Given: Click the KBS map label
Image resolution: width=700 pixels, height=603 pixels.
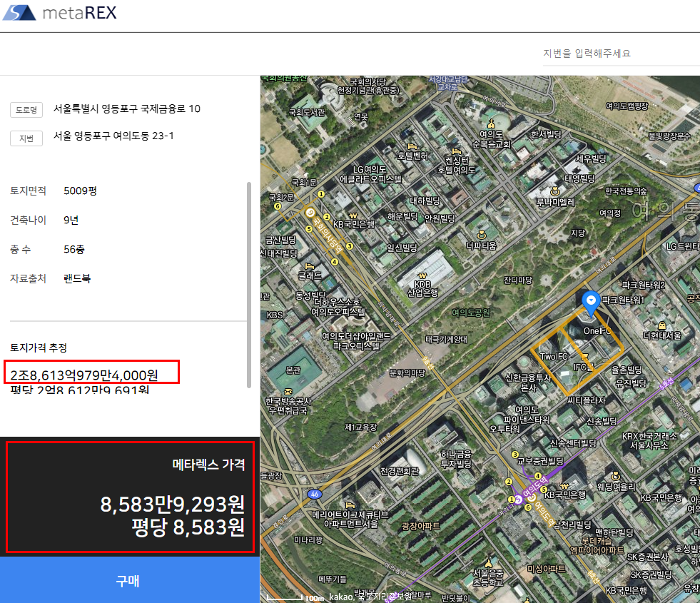Looking at the screenshot, I should pos(275,315).
